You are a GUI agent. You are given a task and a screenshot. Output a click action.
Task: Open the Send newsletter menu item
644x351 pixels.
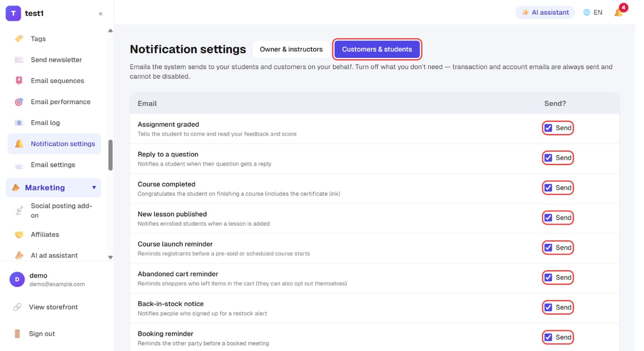coord(55,60)
